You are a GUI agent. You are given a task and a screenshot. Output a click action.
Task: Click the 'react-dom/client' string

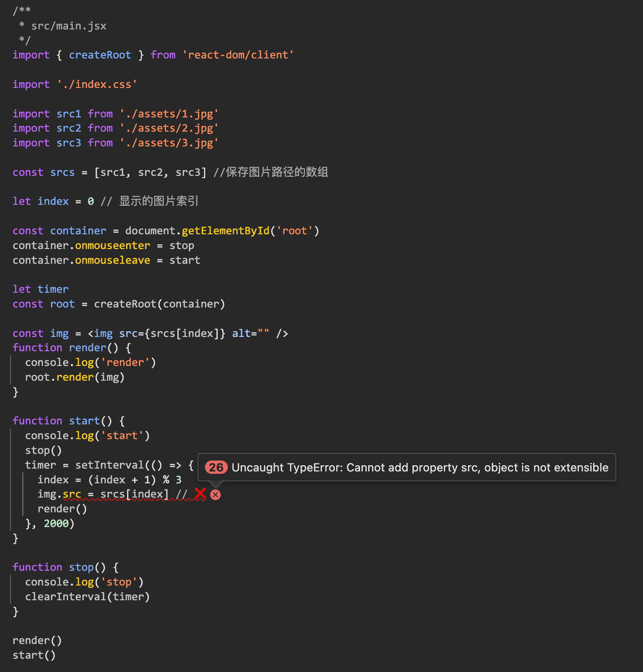click(238, 55)
